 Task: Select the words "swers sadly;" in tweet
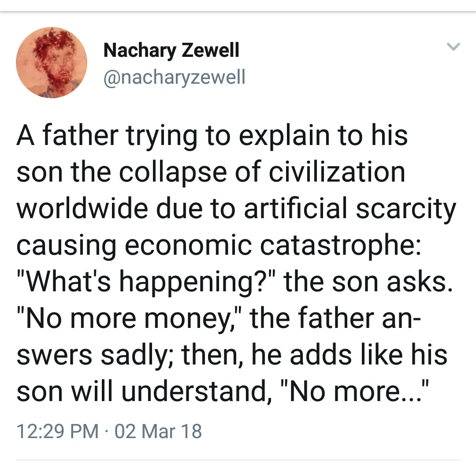(95, 356)
